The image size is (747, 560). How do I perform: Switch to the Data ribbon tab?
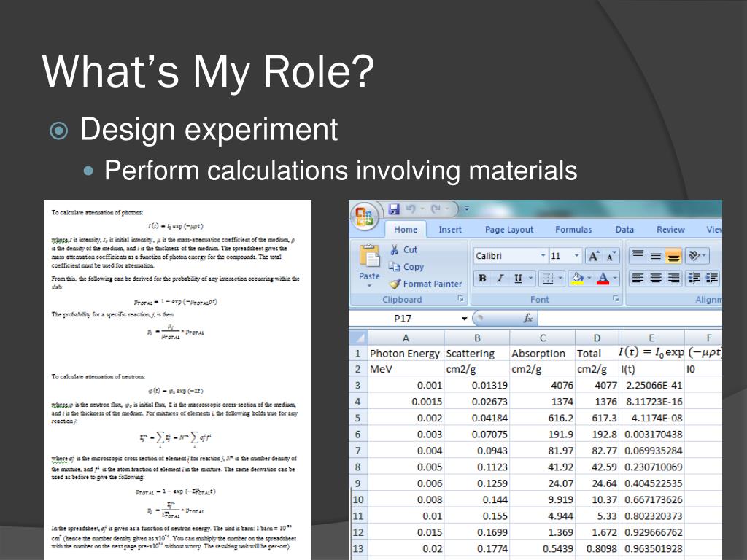click(624, 230)
